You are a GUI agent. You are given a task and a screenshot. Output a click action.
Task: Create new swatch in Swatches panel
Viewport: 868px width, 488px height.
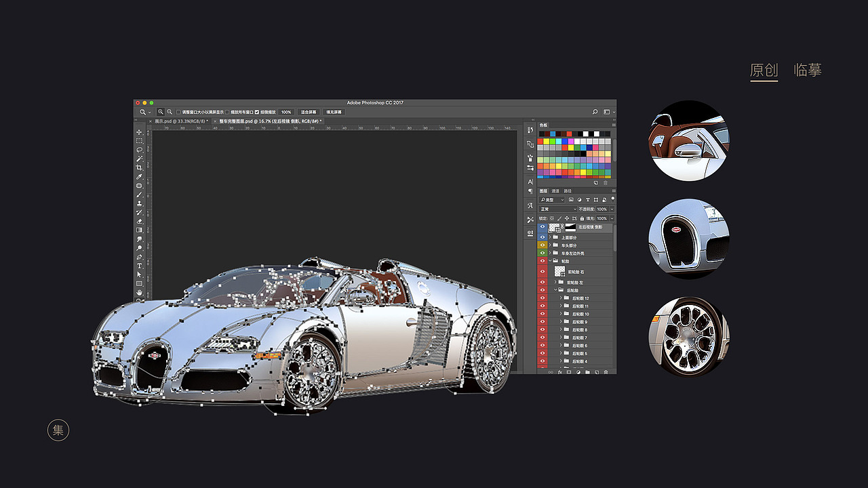596,183
